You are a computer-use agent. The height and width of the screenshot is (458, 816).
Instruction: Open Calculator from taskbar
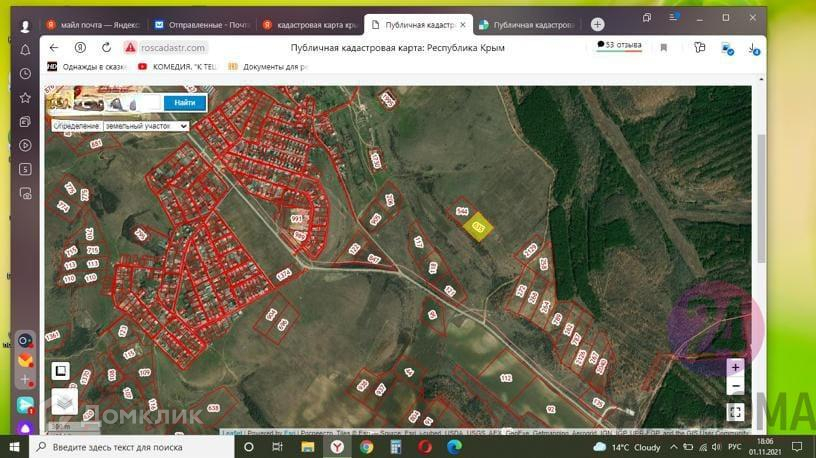coord(396,447)
